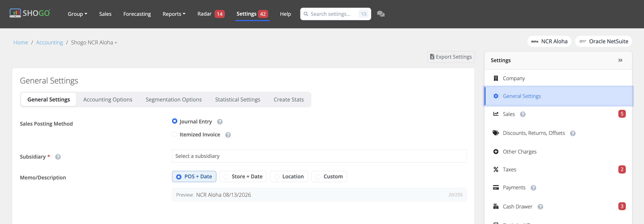Click the Shogo logo
This screenshot has width=644, height=224.
click(x=30, y=13)
